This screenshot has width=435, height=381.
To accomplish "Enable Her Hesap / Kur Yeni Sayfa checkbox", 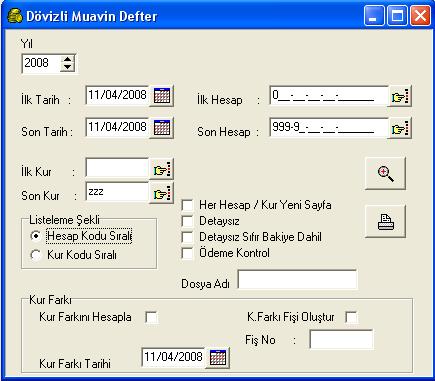I will click(187, 205).
